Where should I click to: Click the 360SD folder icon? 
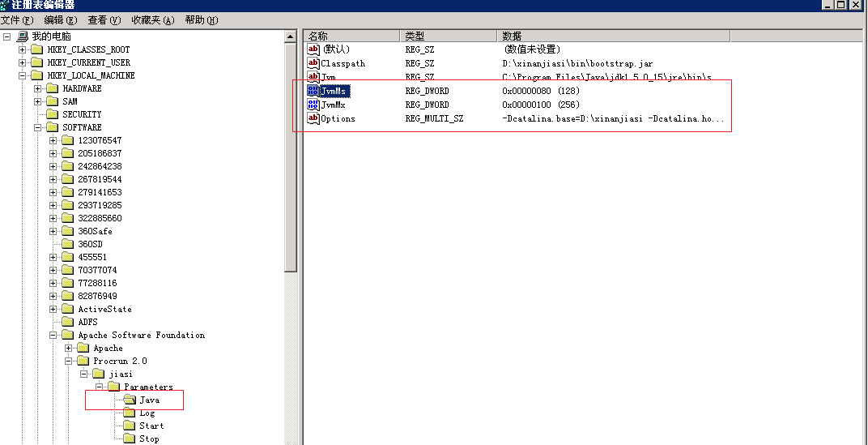pyautogui.click(x=67, y=244)
